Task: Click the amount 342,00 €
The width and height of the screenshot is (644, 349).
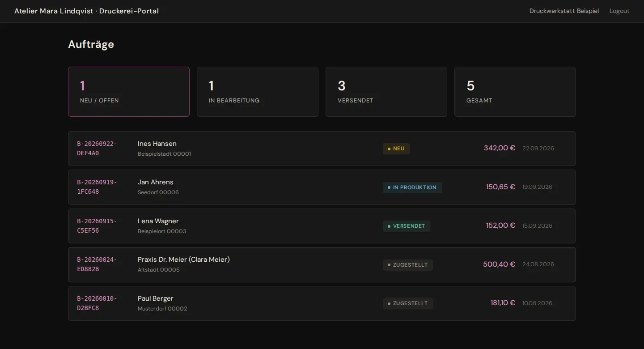Action: coord(500,148)
